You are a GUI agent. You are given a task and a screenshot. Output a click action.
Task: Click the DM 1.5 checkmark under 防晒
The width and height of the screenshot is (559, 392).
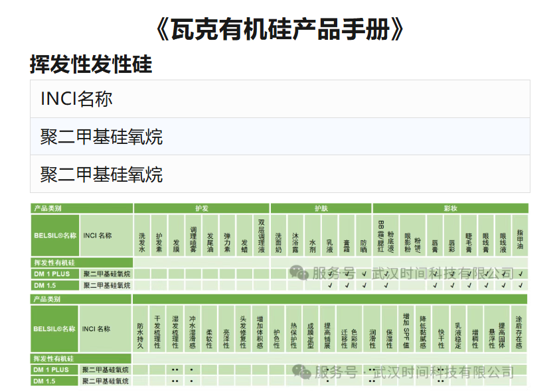[364, 285]
